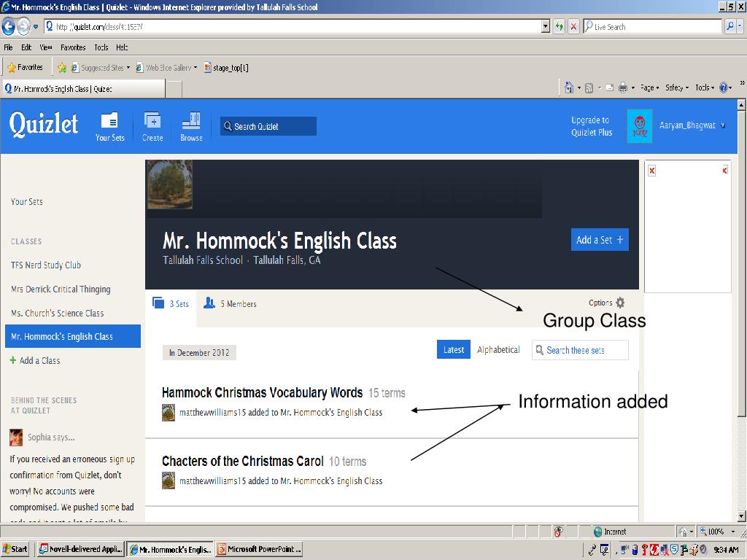Click the Search these sets field

click(580, 350)
